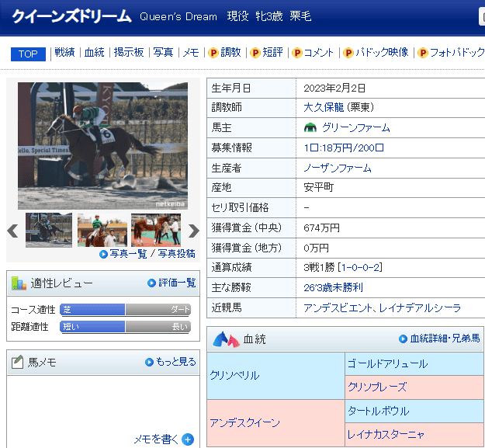Open career record 1-0-0-2 link

pos(360,268)
